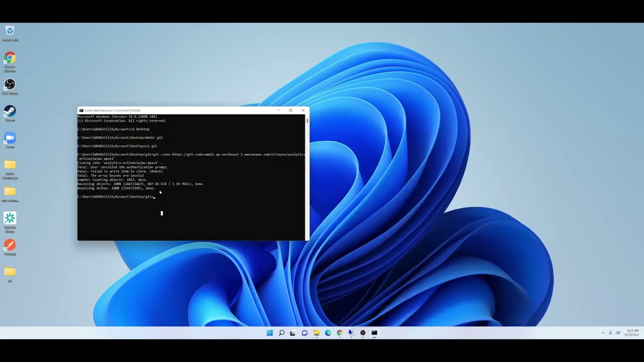Click the Command Prompt taskbar icon

pos(374,333)
